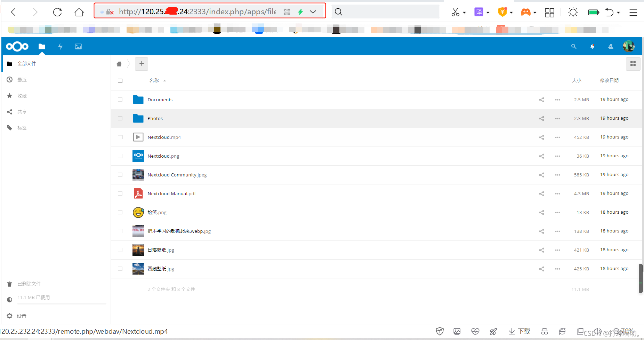
Task: Open the browser hamburger menu
Action: point(633,12)
